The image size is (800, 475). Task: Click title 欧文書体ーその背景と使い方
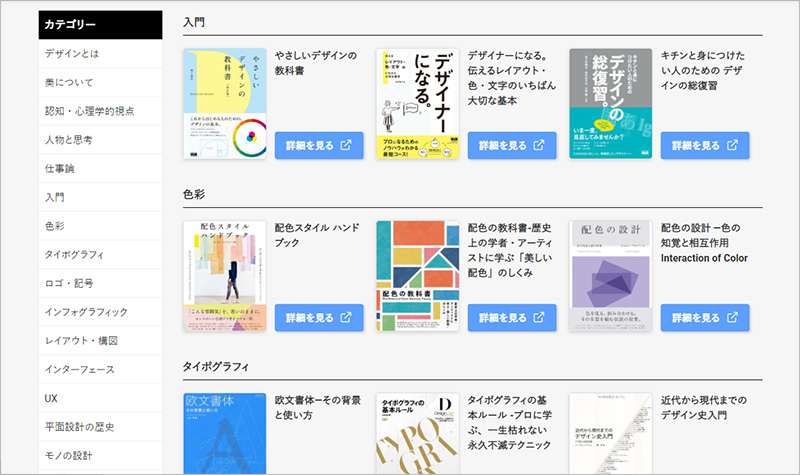coord(318,408)
